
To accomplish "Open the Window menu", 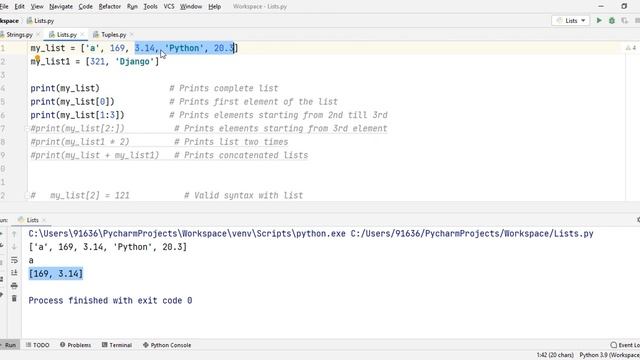I will tap(191, 7).
